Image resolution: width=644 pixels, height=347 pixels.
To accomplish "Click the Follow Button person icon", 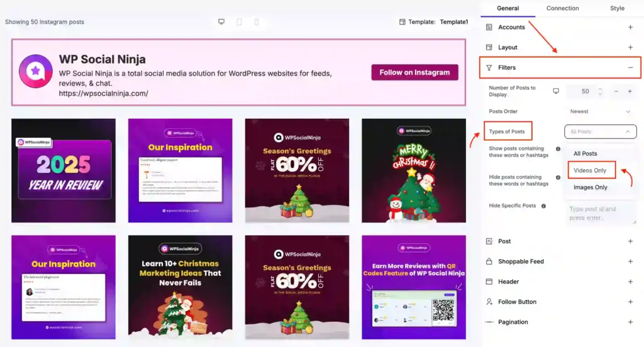I will [x=489, y=302].
